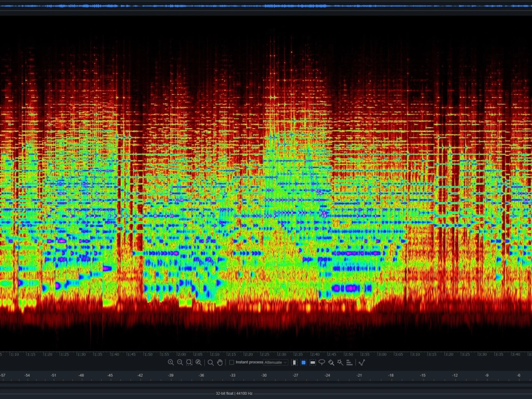
Task: Click the 32-bit float | 44100 Hz status text
Action: pyautogui.click(x=234, y=393)
